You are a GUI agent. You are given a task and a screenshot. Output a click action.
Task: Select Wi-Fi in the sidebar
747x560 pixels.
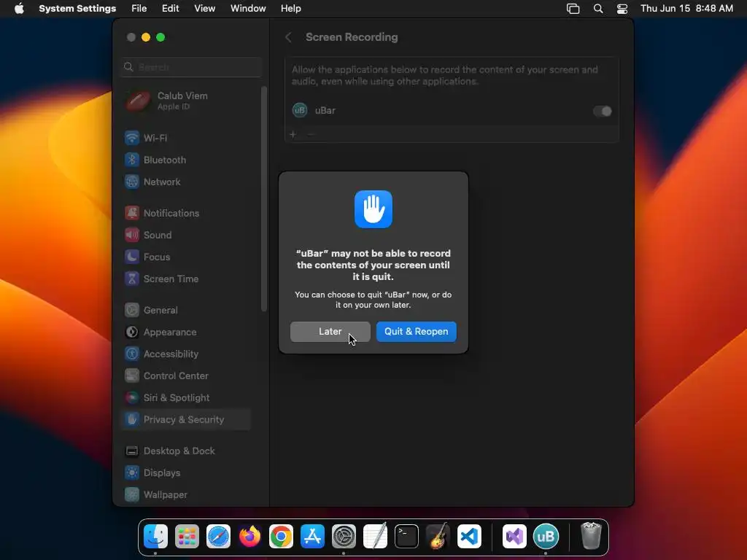tap(186, 138)
